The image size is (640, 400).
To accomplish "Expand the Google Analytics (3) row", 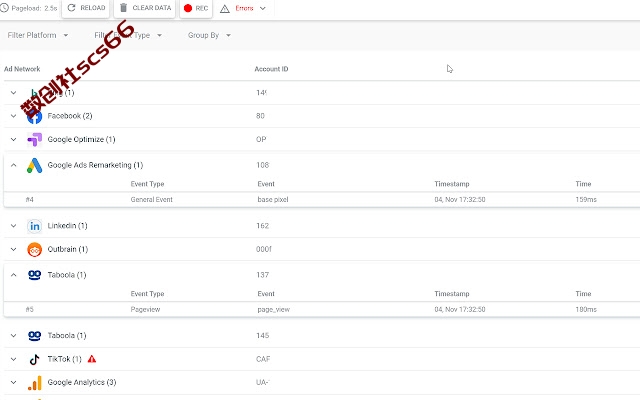I will point(13,382).
